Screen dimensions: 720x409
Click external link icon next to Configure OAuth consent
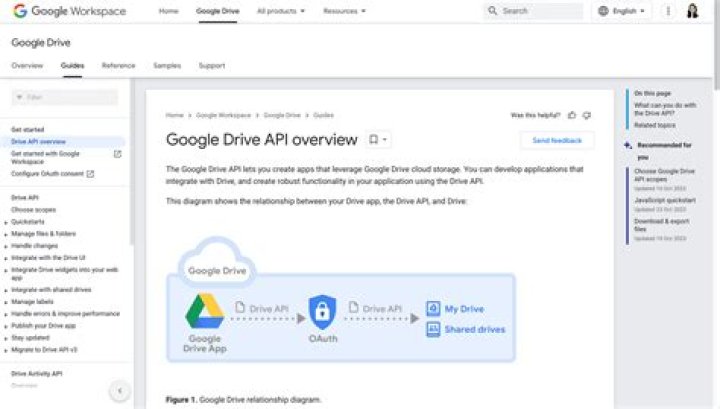90,174
